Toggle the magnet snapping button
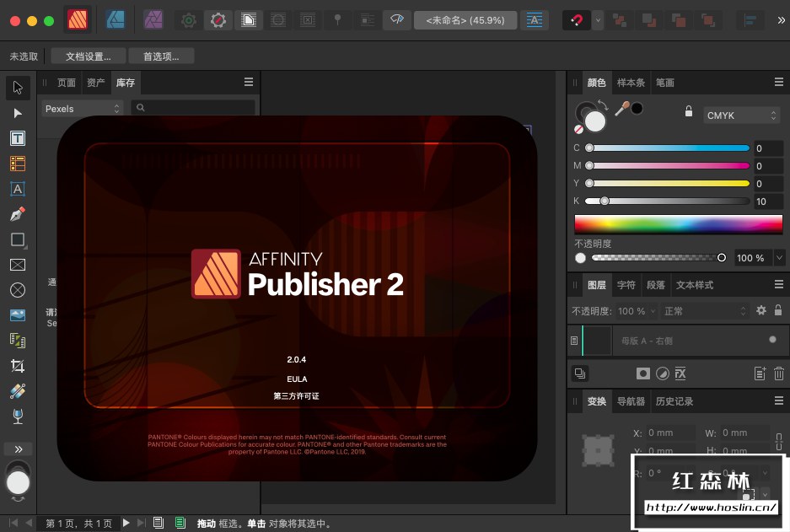The height and width of the screenshot is (532, 790). point(575,19)
